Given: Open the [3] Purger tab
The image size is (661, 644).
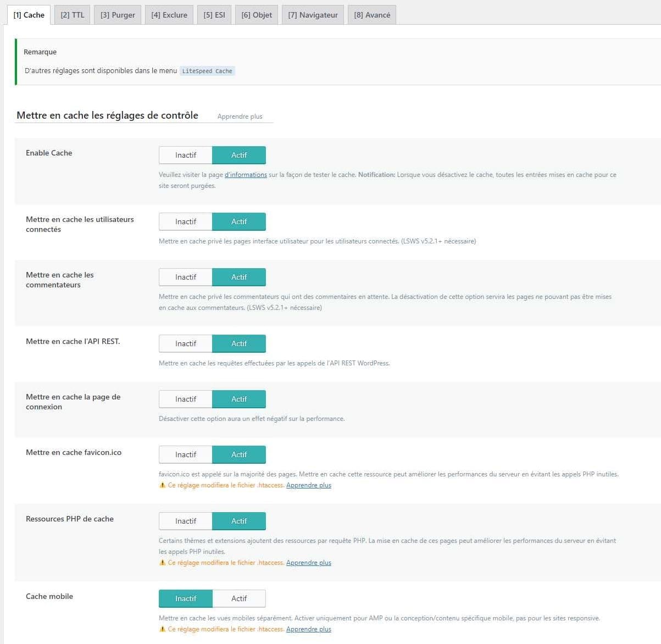Looking at the screenshot, I should coord(118,15).
